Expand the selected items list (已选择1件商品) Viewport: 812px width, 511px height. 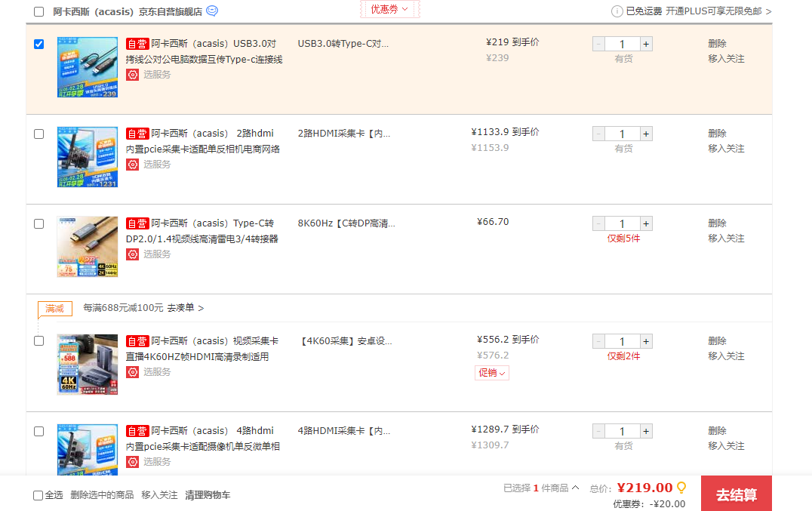click(541, 488)
